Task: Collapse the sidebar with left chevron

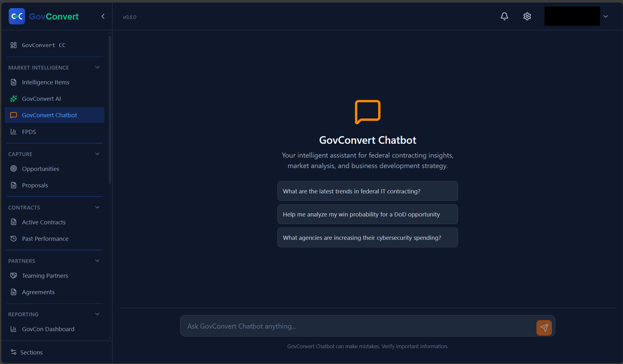Action: tap(103, 16)
